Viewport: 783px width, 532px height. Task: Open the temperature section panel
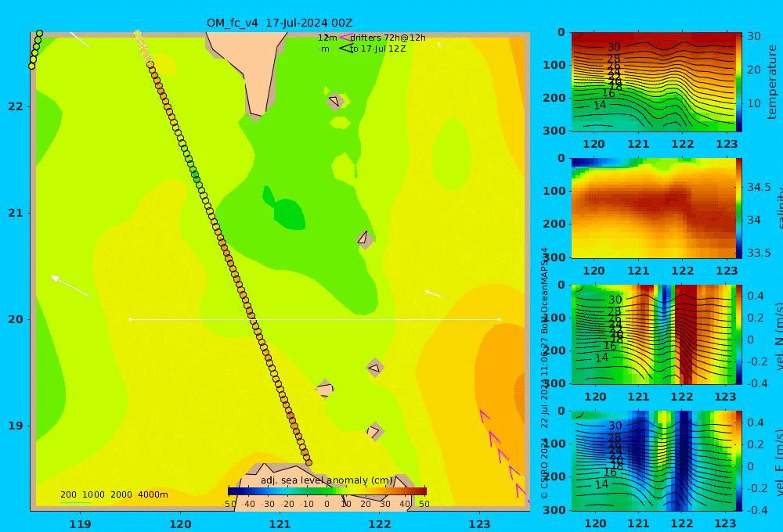point(654,82)
